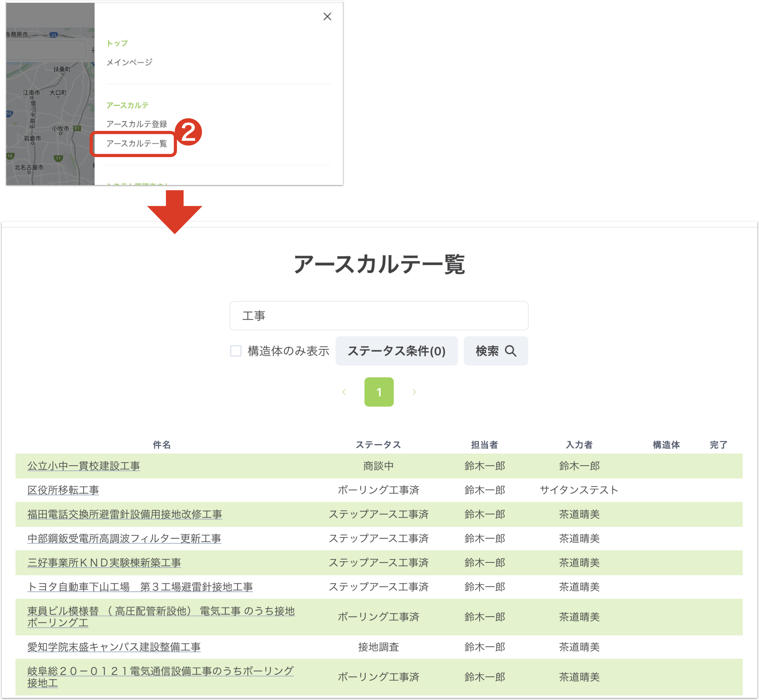Open 福田電話交換所避雷針設備用接地改修工事 link
The width and height of the screenshot is (759, 700).
click(x=125, y=514)
